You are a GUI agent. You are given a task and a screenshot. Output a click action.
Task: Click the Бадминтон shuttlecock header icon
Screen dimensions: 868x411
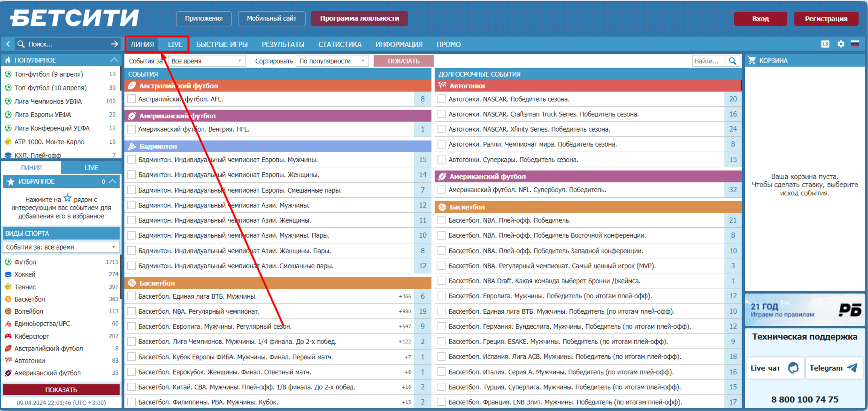pyautogui.click(x=132, y=146)
